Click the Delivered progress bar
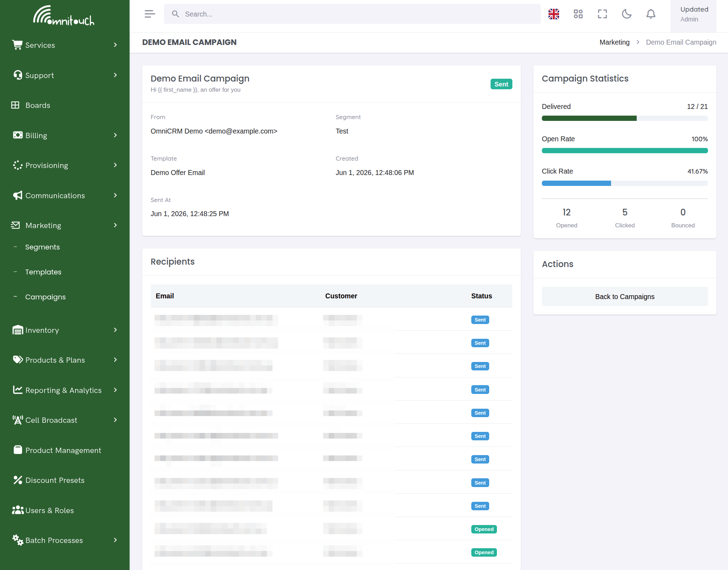 click(625, 118)
